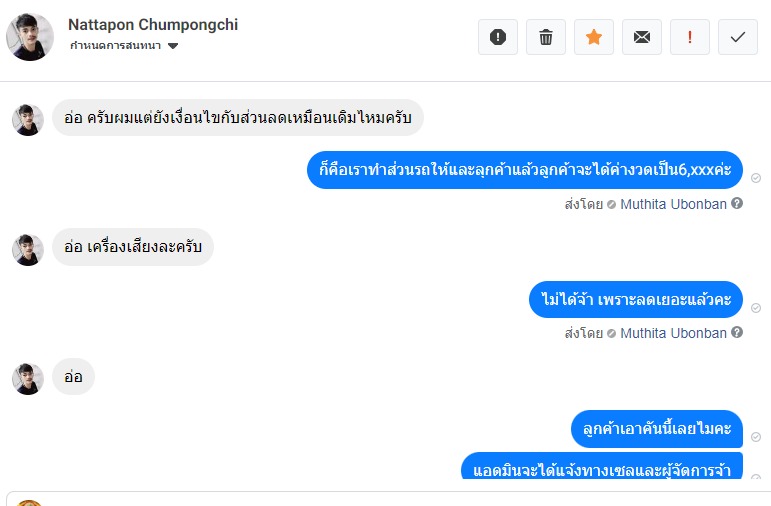Click help icon after first Muthita Ubonban
This screenshot has height=506, width=771.
click(737, 203)
